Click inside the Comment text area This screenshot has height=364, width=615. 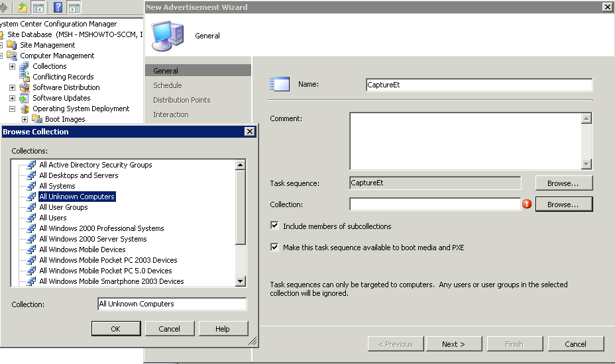click(466, 141)
